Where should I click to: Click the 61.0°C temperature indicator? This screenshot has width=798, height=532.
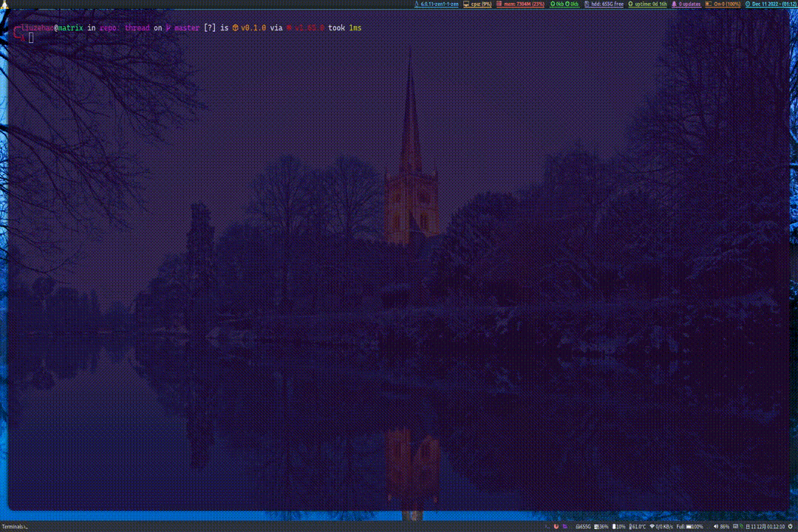click(x=637, y=526)
